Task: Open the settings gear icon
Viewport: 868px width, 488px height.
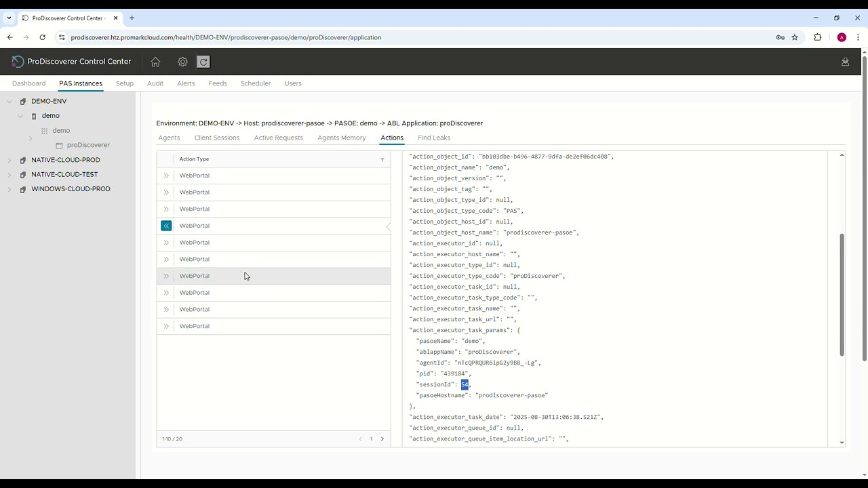Action: click(182, 62)
